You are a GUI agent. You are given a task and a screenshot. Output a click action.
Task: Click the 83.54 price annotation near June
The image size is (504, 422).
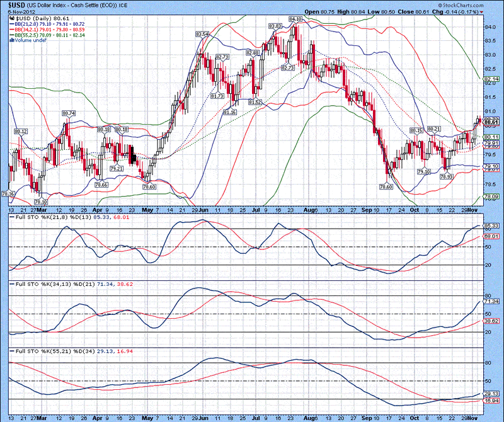tap(202, 34)
